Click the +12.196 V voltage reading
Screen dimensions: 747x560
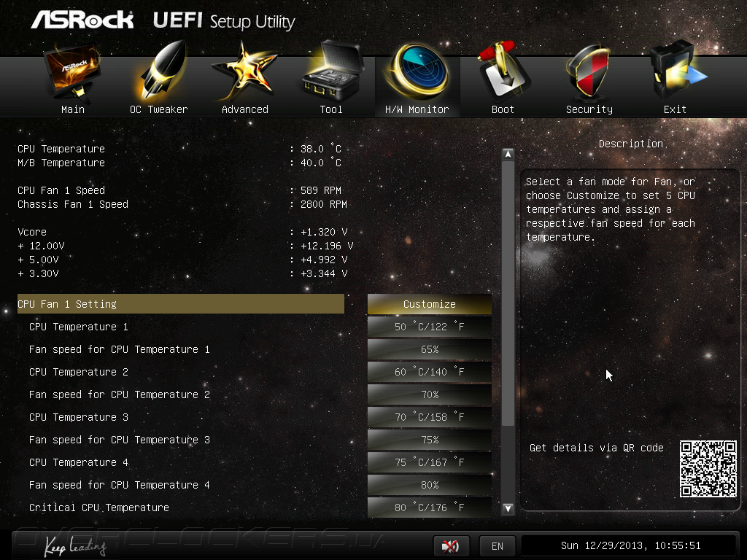click(x=327, y=246)
